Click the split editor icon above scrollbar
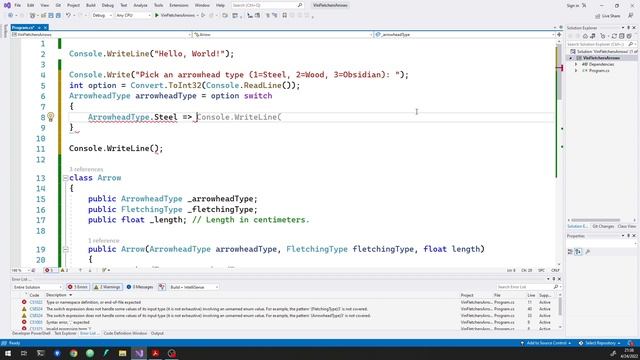This screenshot has width=640, height=360. (559, 35)
